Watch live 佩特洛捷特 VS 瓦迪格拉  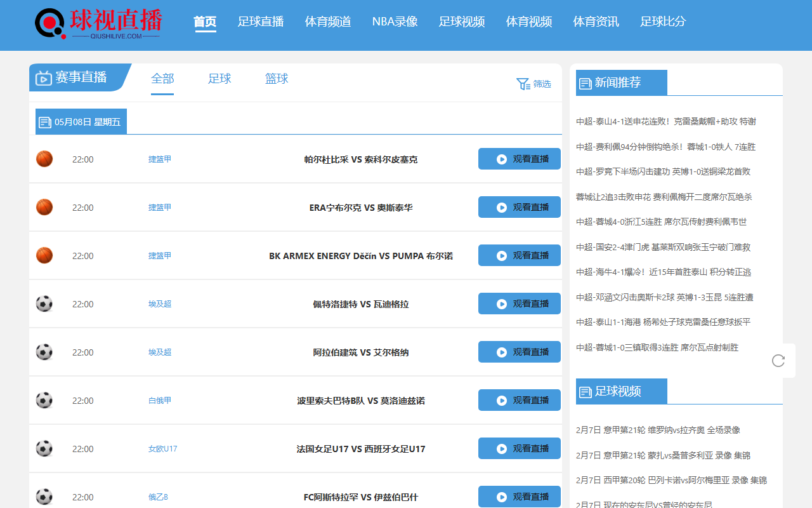(520, 304)
